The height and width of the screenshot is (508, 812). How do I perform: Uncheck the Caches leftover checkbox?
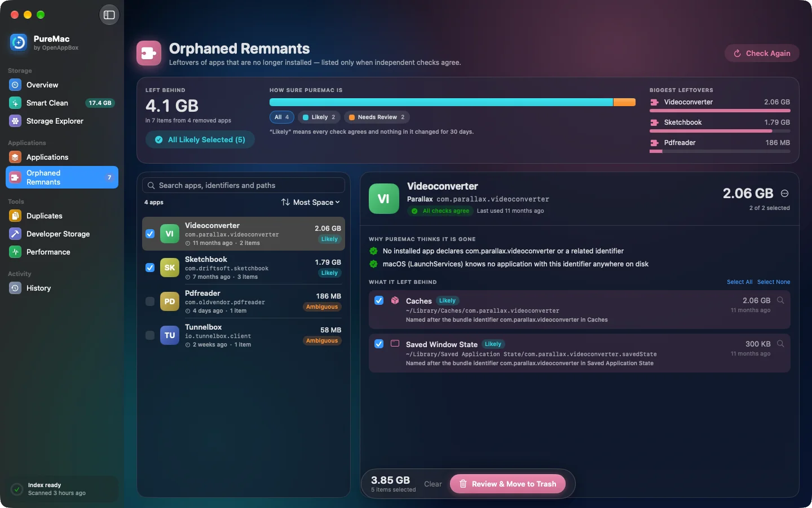coord(379,301)
